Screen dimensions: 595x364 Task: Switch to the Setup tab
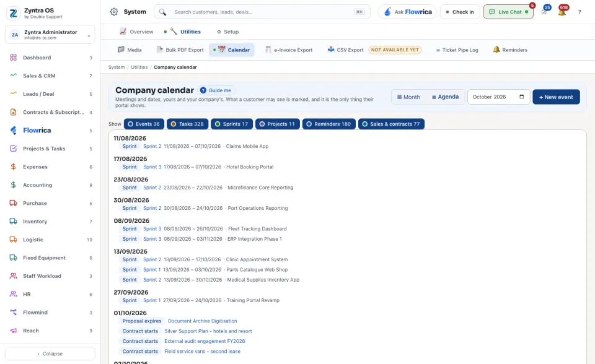click(227, 32)
